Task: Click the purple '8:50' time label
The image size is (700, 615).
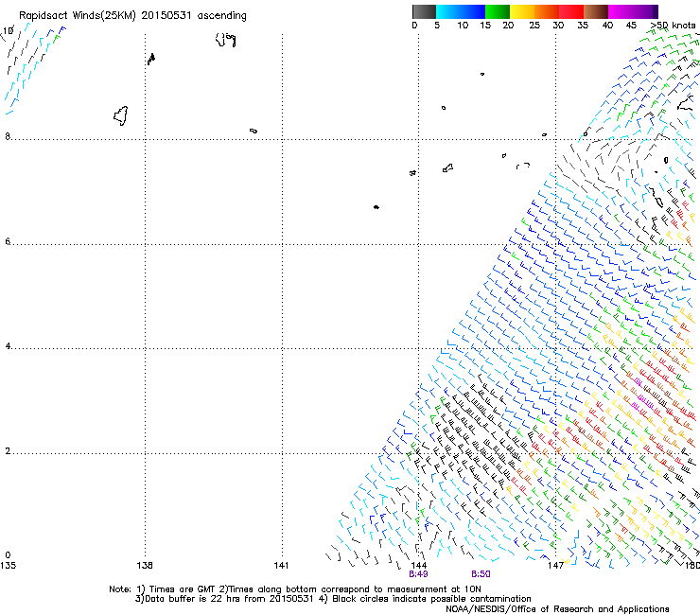Action: click(481, 574)
